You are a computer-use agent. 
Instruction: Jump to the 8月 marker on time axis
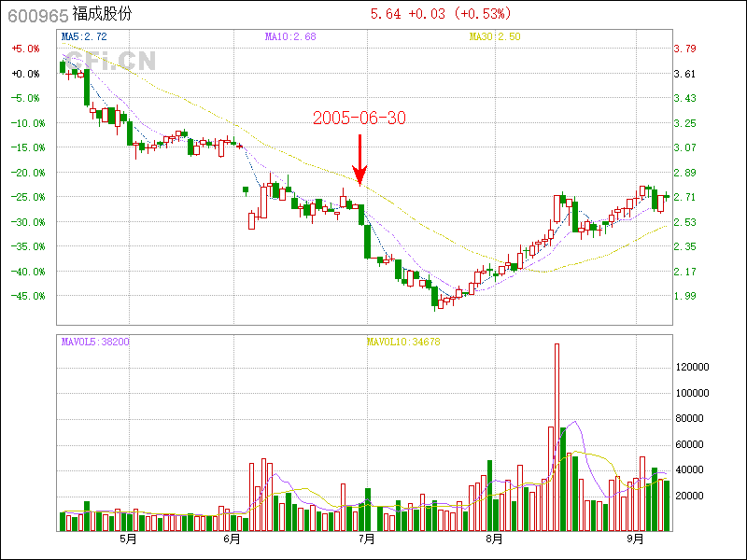click(494, 539)
